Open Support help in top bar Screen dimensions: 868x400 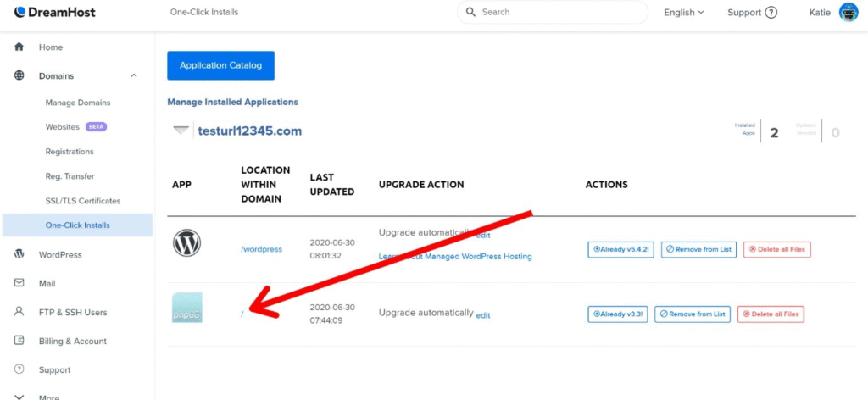(x=752, y=13)
